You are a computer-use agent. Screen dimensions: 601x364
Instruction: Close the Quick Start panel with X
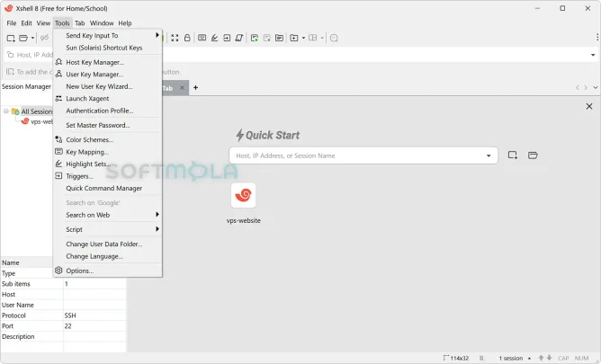click(589, 106)
